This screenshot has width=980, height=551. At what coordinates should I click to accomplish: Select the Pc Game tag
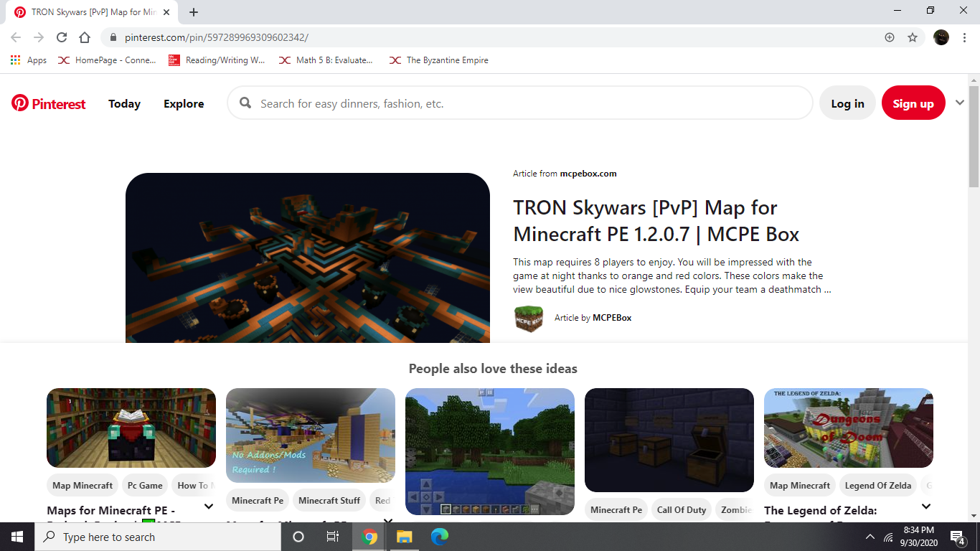click(145, 486)
